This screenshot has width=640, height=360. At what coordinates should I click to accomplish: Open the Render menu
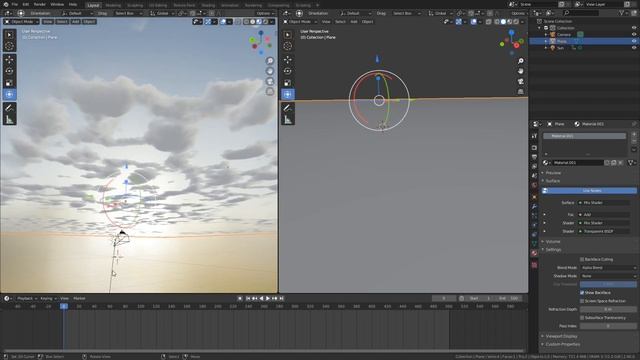[40, 4]
